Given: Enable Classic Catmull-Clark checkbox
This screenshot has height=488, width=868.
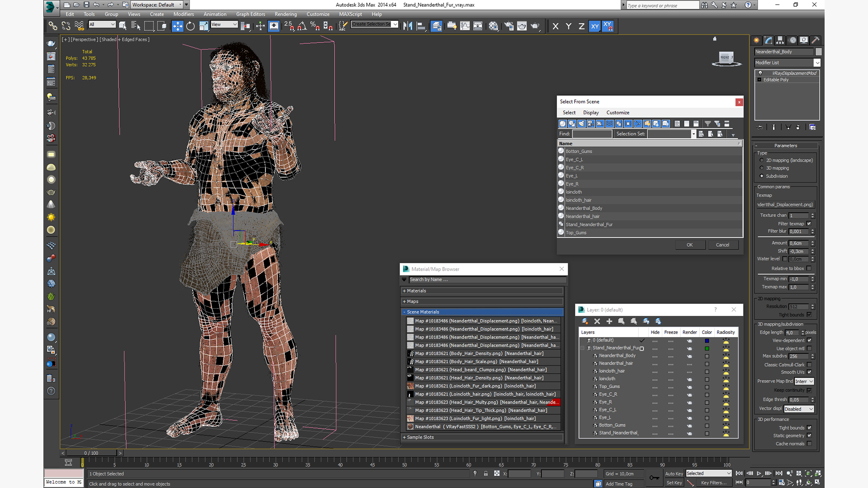Looking at the screenshot, I should tap(809, 365).
